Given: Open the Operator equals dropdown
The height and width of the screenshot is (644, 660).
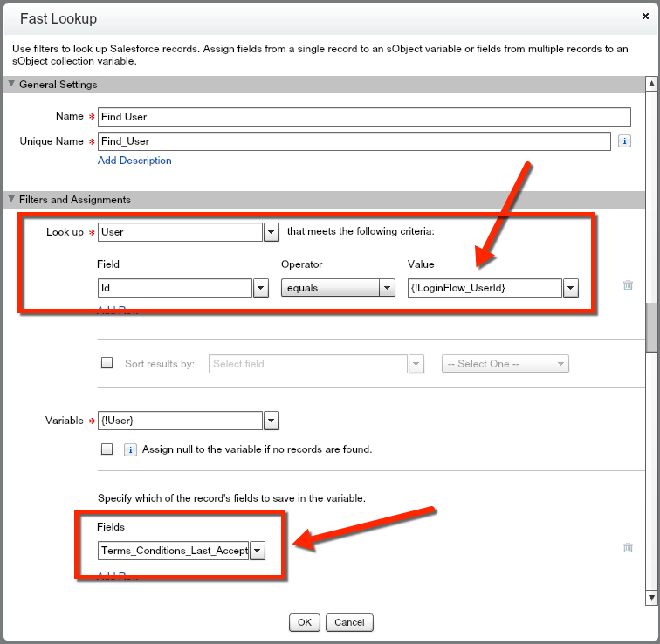Looking at the screenshot, I should point(387,288).
